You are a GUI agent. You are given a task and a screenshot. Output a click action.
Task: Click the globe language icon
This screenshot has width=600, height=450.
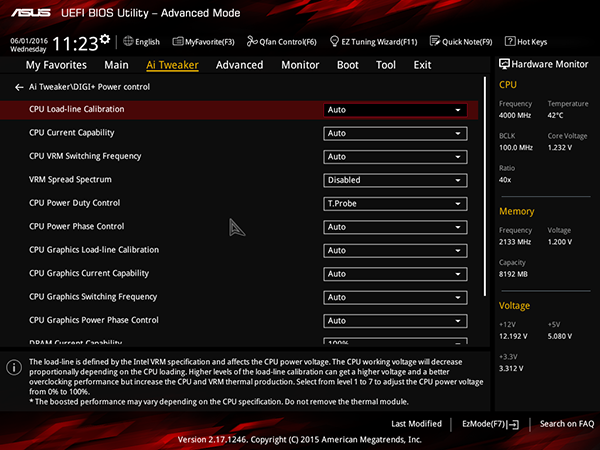coord(128,41)
